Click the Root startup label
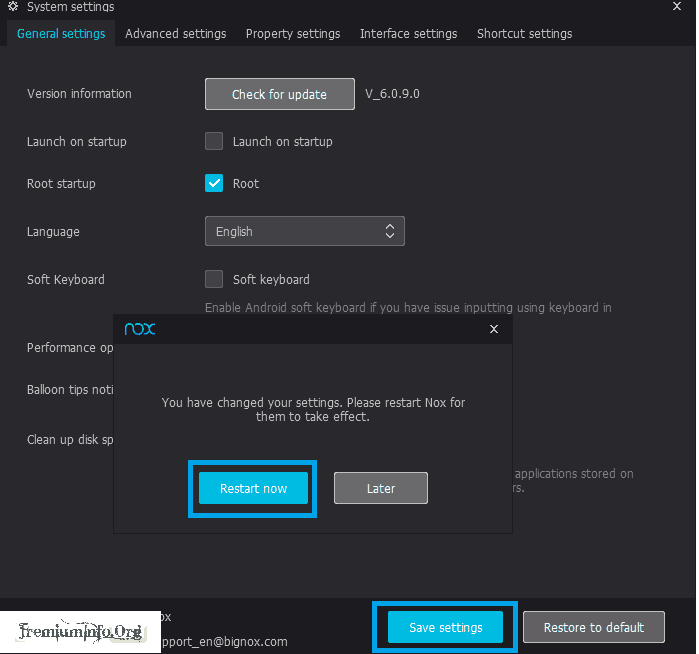The height and width of the screenshot is (654, 699). point(61,184)
